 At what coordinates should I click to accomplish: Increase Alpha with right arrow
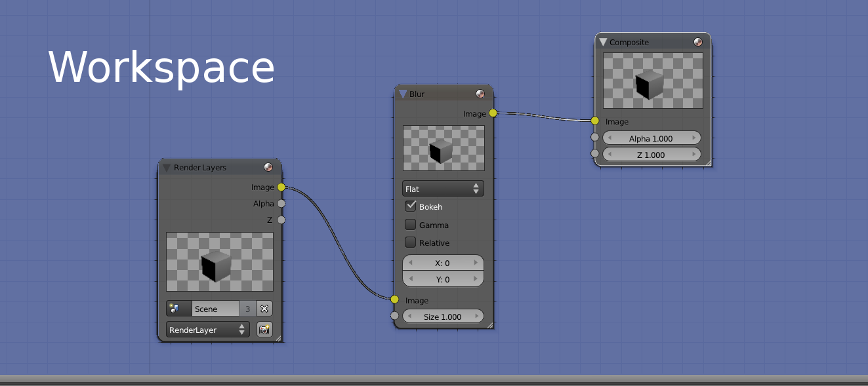693,138
